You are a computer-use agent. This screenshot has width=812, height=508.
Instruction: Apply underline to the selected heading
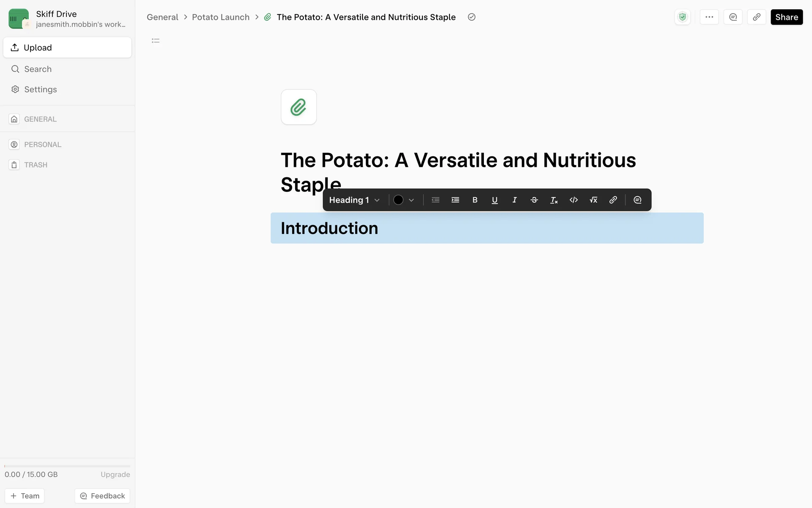(494, 200)
